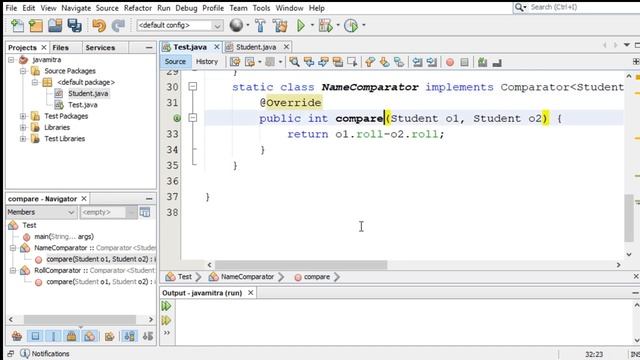The height and width of the screenshot is (360, 640).
Task: Open the Navigate menu
Action: (76, 8)
